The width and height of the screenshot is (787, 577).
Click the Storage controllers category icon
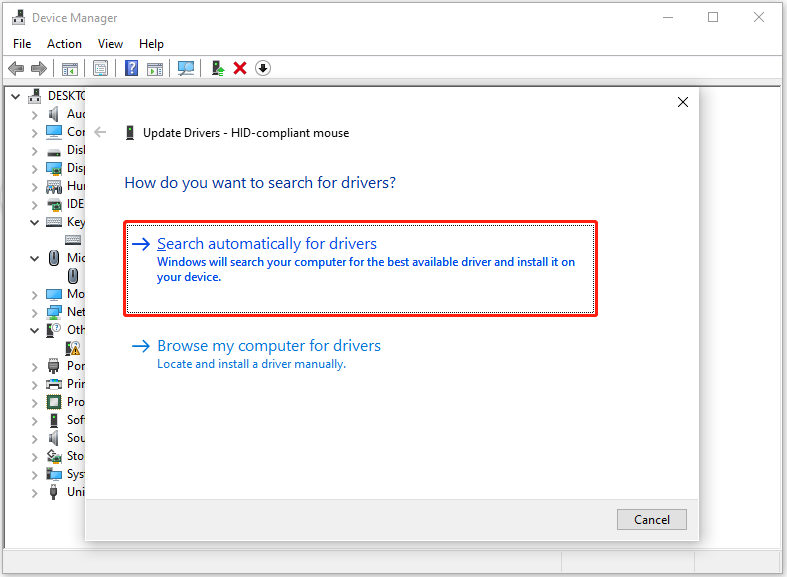54,456
